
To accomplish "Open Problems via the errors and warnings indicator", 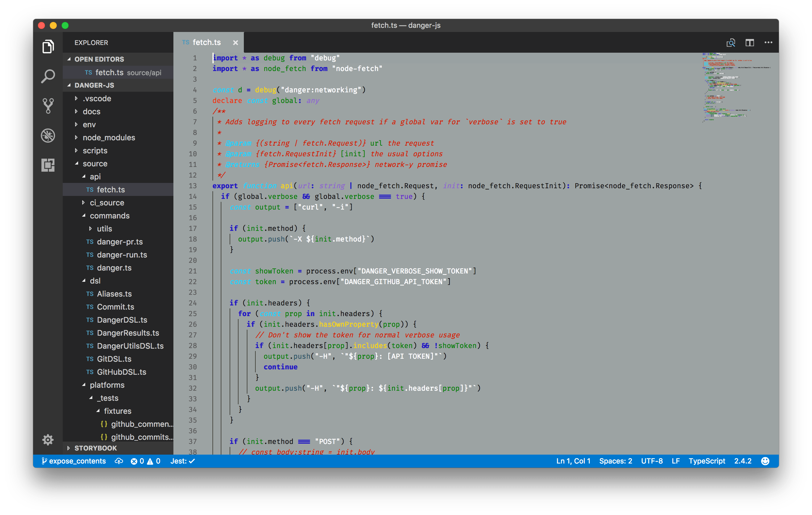I will 146,461.
